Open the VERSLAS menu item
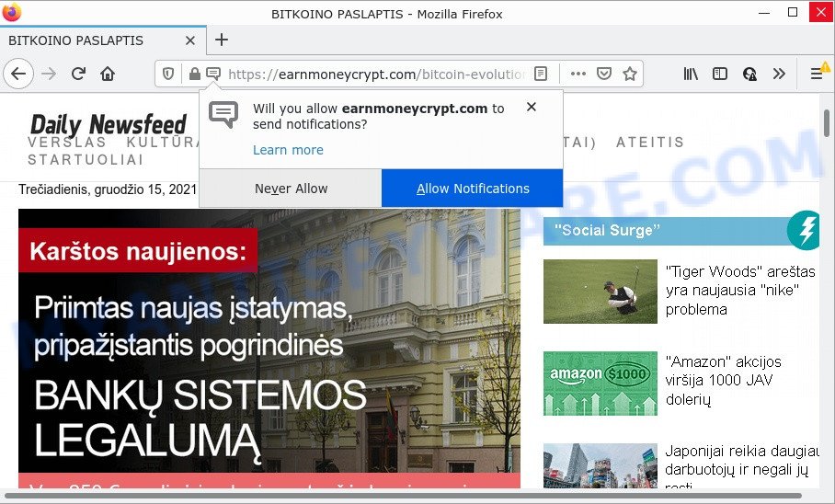 [x=67, y=143]
